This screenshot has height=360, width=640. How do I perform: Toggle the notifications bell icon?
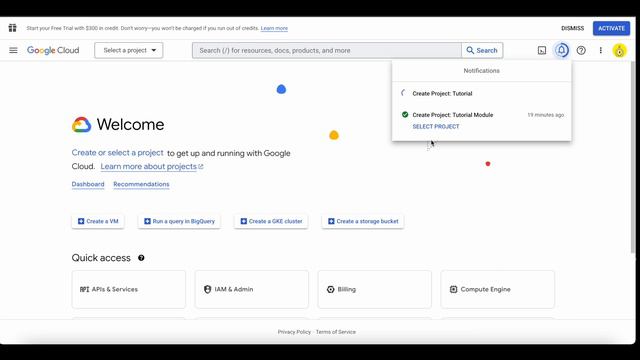click(x=561, y=50)
